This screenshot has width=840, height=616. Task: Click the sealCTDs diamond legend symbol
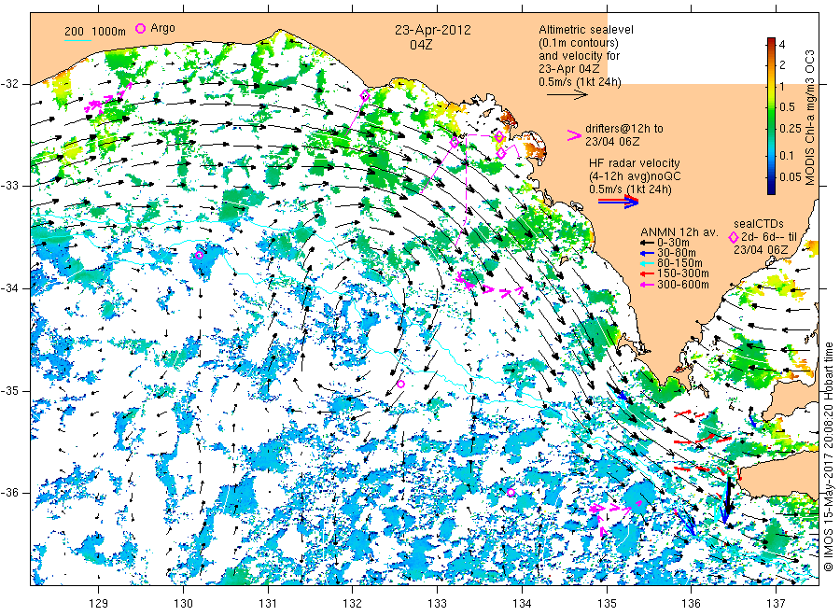pyautogui.click(x=734, y=237)
